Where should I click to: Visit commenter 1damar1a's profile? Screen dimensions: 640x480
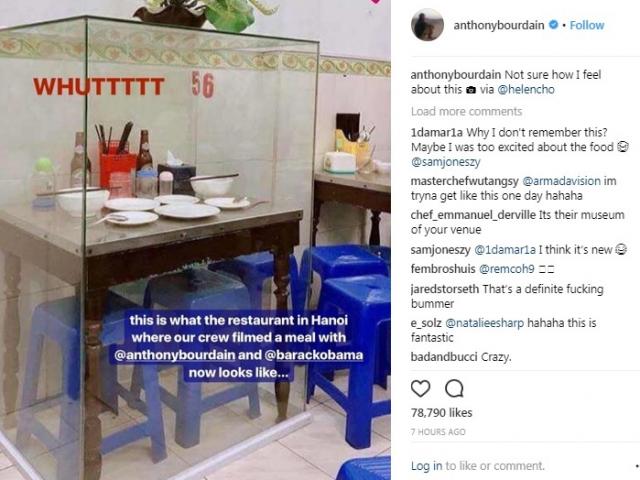click(x=437, y=133)
